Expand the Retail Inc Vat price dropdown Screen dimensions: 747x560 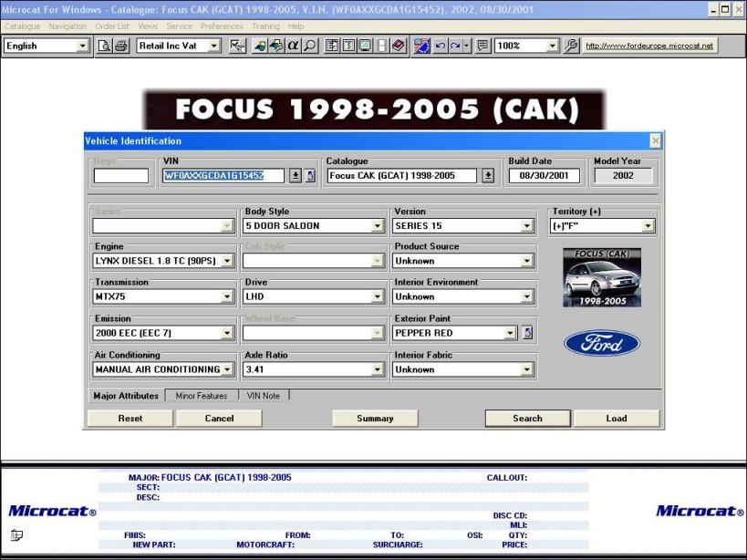click(x=214, y=46)
